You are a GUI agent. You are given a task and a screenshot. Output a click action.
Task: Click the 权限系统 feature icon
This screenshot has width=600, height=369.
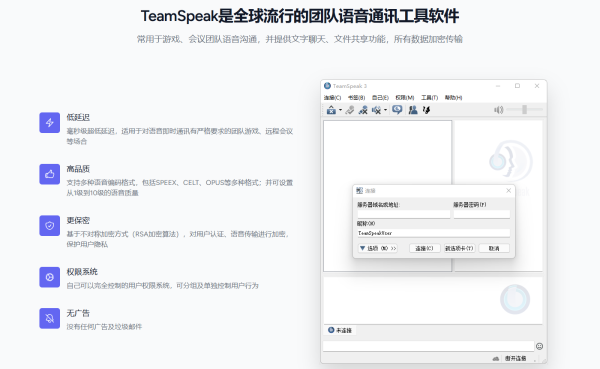click(49, 277)
